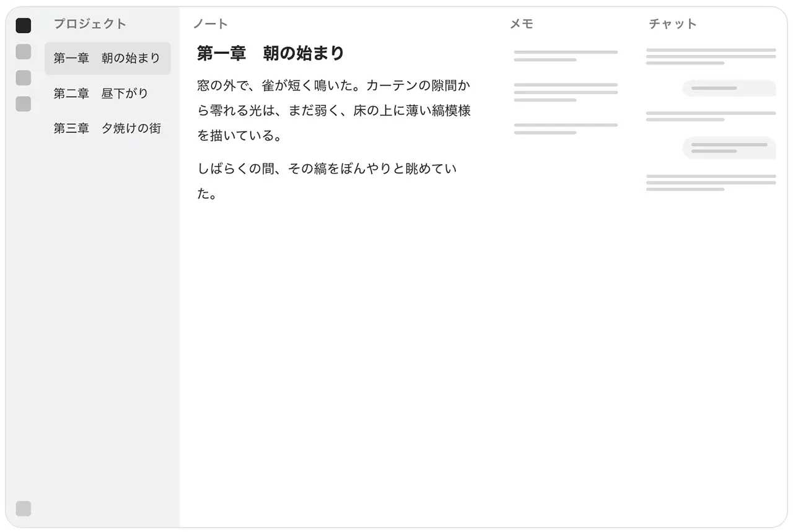Click the チャット panel header
Viewport: 793px width, 532px height.
coord(673,24)
